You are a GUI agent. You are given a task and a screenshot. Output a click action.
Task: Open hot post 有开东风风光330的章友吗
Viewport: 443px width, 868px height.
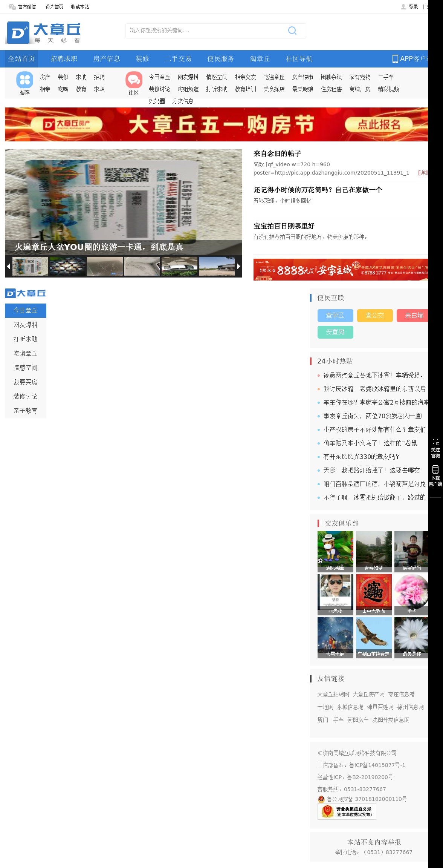coord(361,457)
